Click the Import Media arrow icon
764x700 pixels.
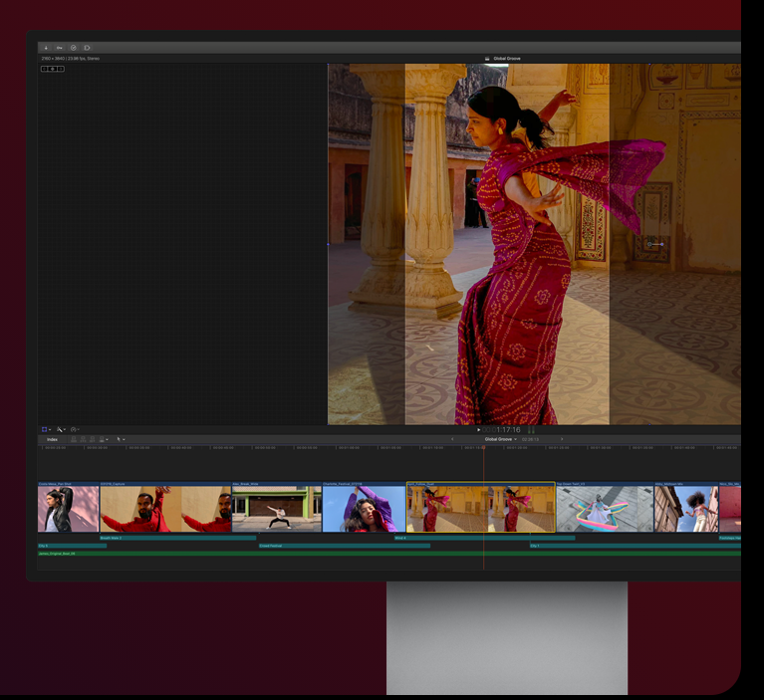[46, 47]
